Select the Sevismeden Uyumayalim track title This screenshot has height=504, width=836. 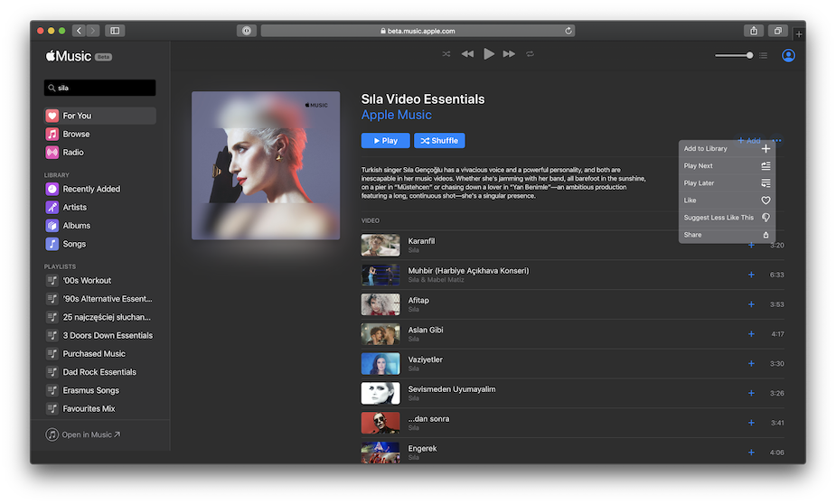coord(452,389)
